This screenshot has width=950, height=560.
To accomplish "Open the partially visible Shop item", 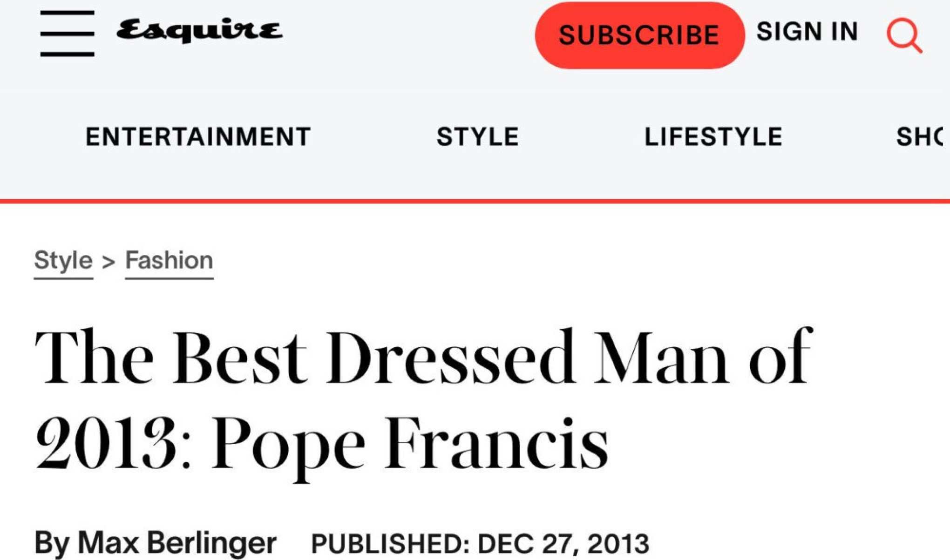I will (921, 137).
